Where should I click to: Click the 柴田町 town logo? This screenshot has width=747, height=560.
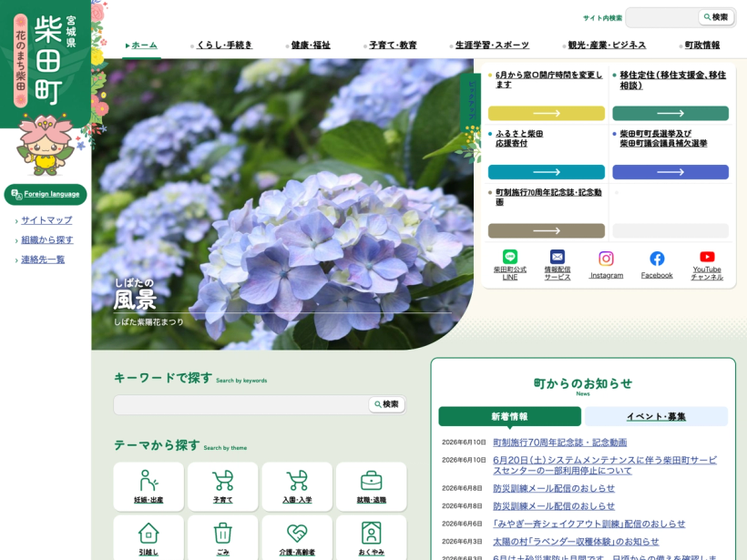pyautogui.click(x=46, y=59)
